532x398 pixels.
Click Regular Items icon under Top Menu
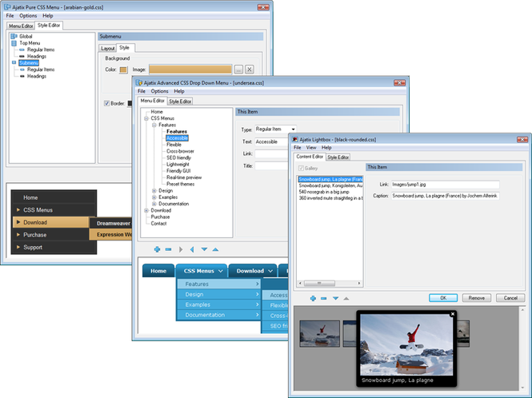(x=22, y=50)
